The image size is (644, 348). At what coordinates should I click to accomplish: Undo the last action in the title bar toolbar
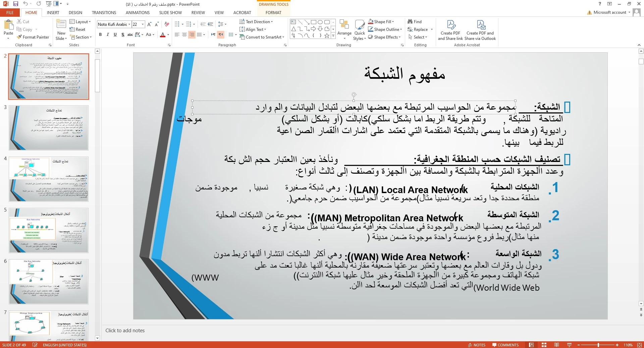[x=25, y=4]
